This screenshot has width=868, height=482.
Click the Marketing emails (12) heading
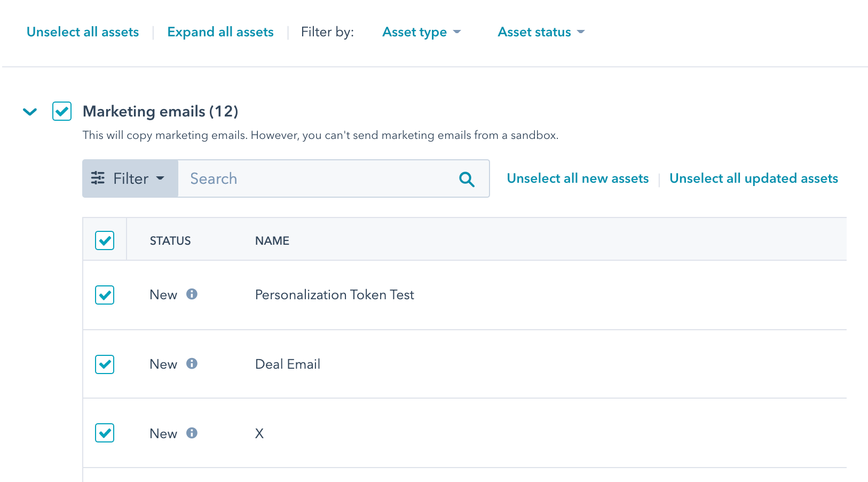(161, 111)
